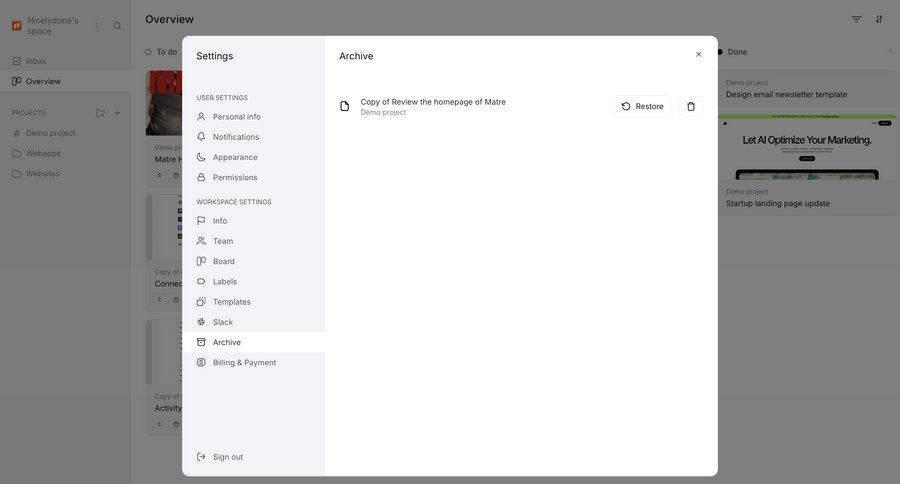Viewport: 900px width, 484px height.
Task: Open Templates settings
Action: click(231, 302)
